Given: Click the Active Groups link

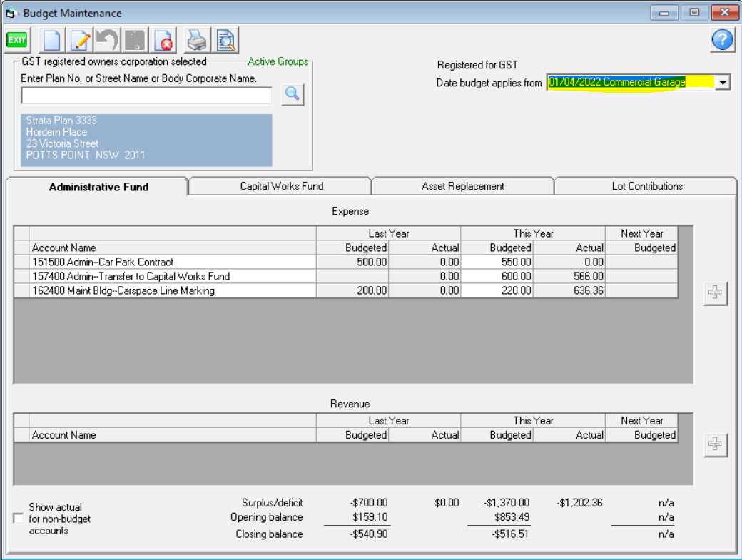Looking at the screenshot, I should pyautogui.click(x=278, y=61).
